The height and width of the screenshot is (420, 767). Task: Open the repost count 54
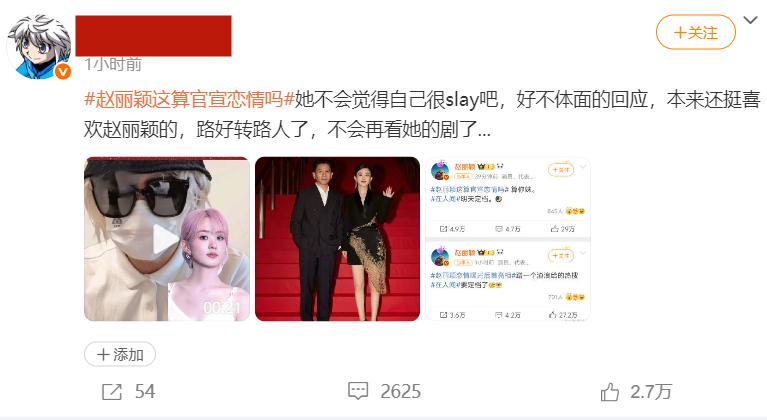[x=145, y=392]
